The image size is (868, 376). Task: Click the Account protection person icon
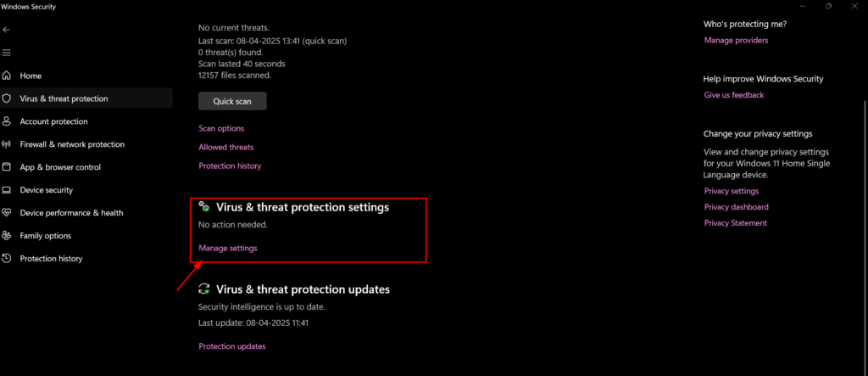click(7, 121)
